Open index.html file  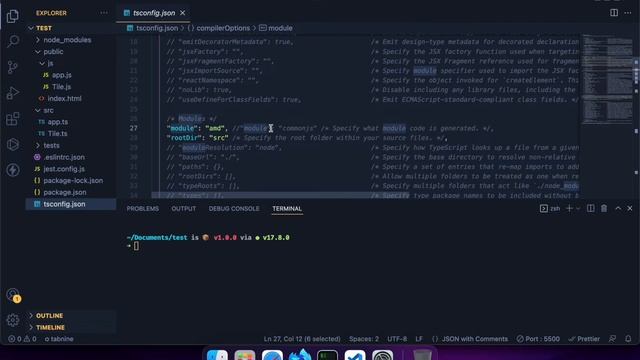(x=64, y=98)
